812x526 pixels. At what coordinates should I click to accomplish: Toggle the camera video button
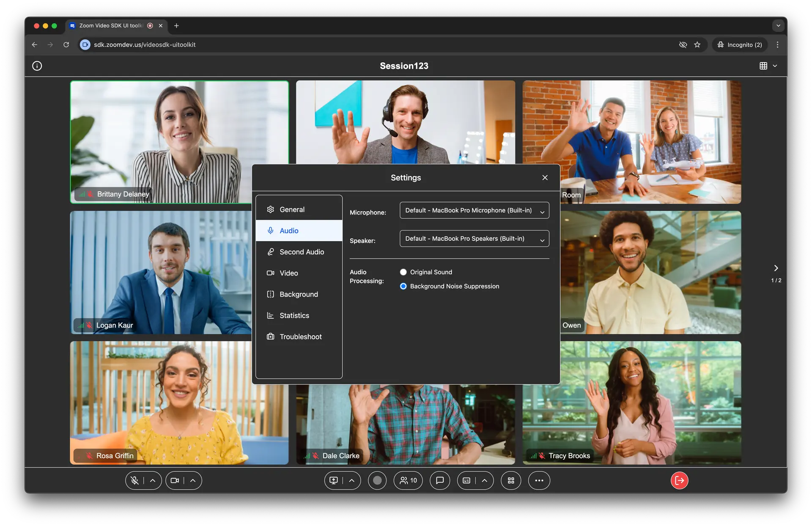pyautogui.click(x=175, y=480)
